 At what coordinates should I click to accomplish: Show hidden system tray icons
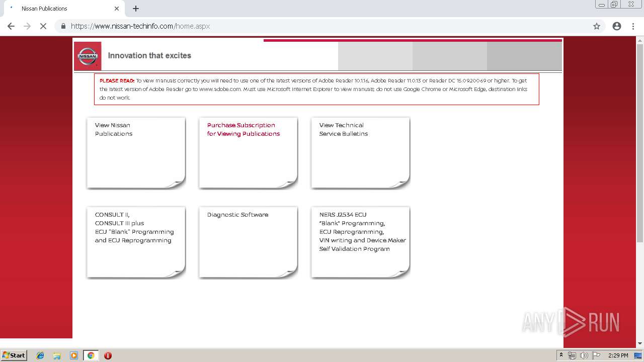561,355
